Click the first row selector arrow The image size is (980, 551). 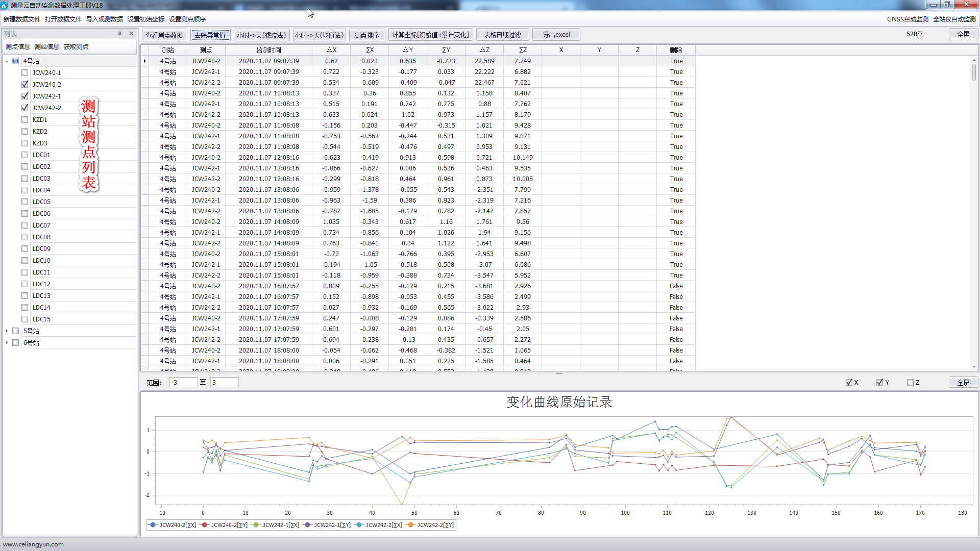coord(144,61)
